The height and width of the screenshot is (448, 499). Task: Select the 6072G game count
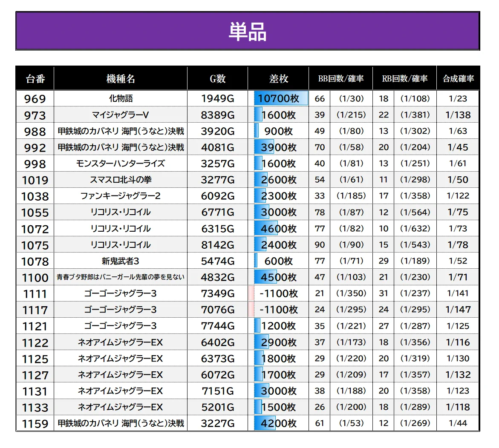pos(218,375)
